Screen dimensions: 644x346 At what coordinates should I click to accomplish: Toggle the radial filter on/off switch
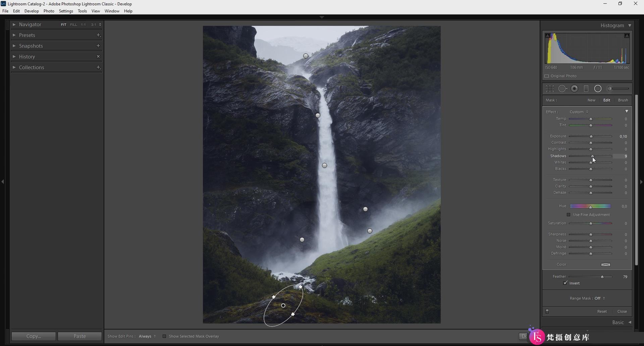[547, 311]
